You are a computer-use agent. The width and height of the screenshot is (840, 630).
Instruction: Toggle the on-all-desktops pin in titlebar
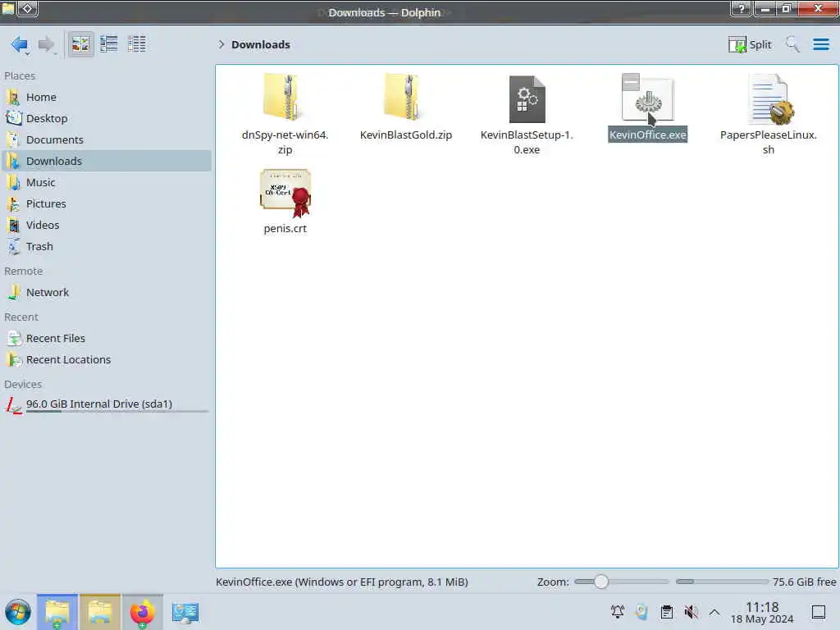point(27,8)
